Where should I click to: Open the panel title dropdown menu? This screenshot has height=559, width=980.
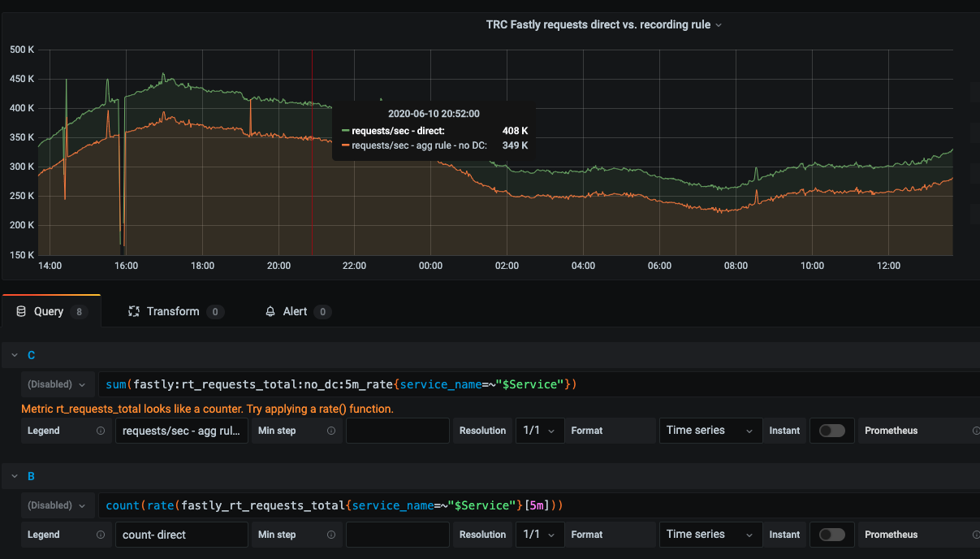pos(604,24)
